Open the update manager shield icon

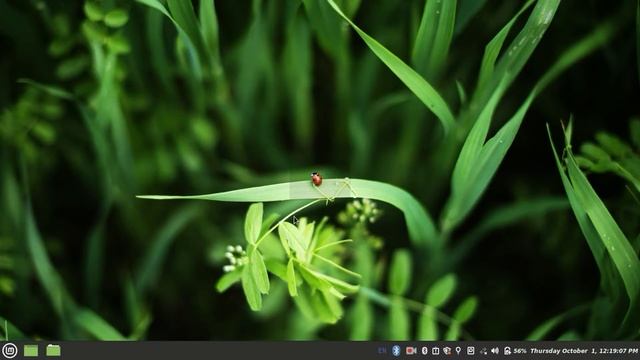coord(447,351)
